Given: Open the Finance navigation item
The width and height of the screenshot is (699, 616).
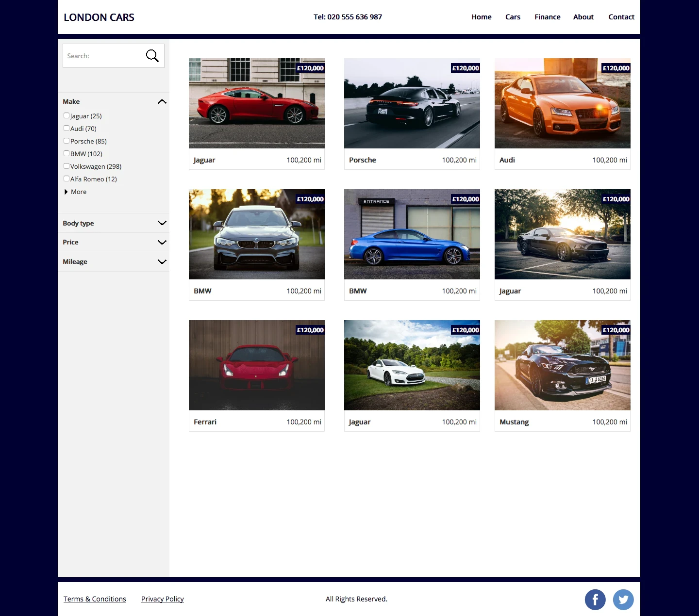Looking at the screenshot, I should (548, 17).
